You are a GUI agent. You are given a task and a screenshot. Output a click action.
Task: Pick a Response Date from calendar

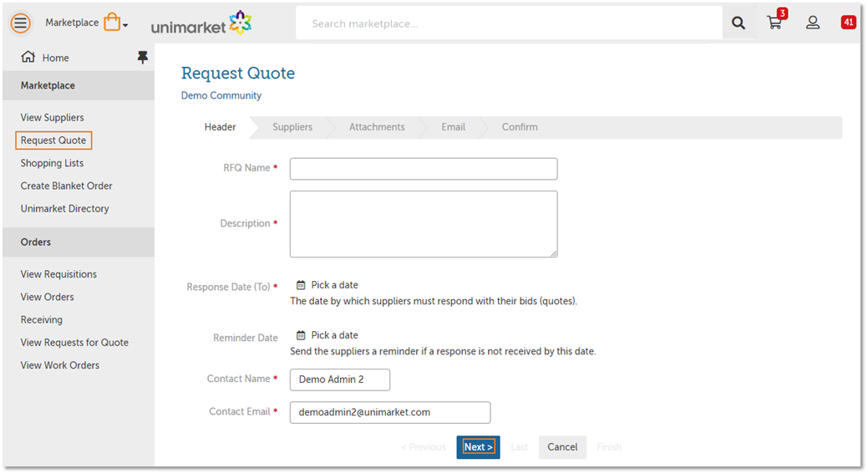click(x=327, y=285)
